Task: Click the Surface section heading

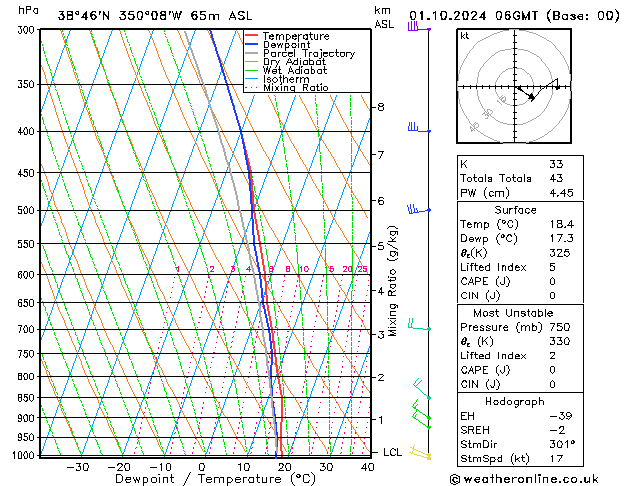Action: (515, 210)
